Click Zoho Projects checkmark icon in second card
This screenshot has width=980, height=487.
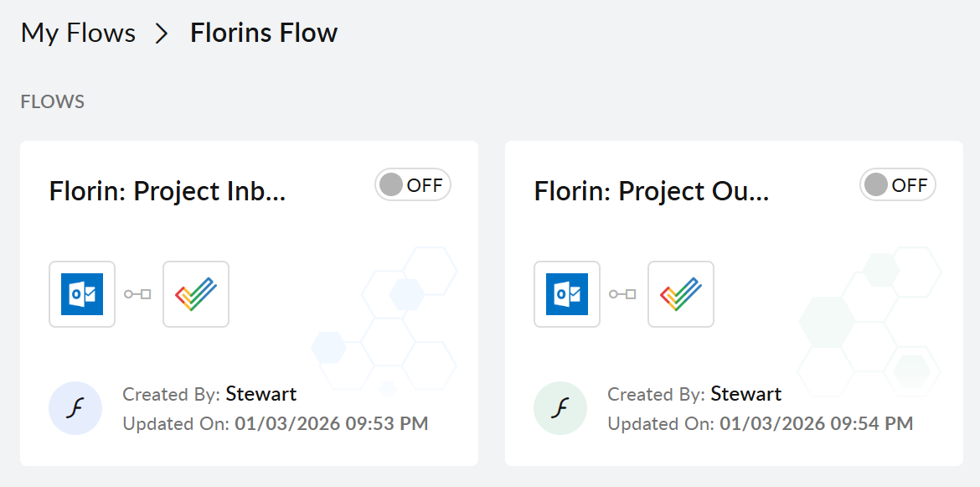[x=681, y=294]
